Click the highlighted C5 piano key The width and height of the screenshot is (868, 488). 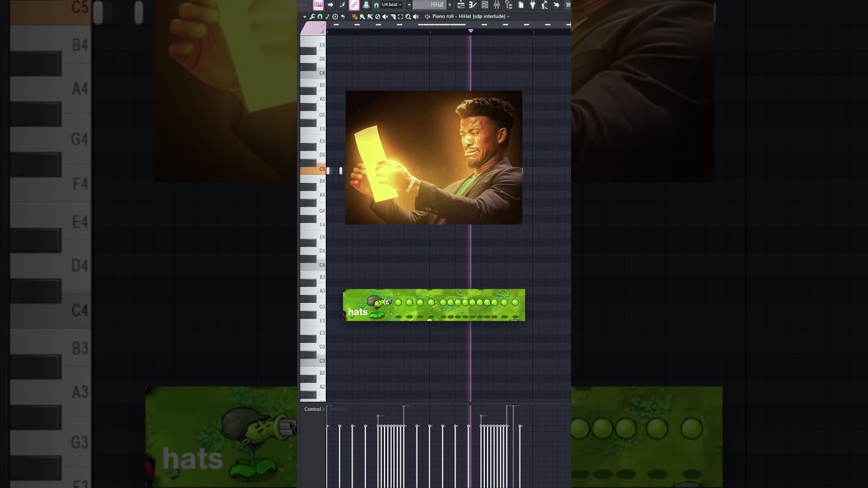(x=313, y=169)
